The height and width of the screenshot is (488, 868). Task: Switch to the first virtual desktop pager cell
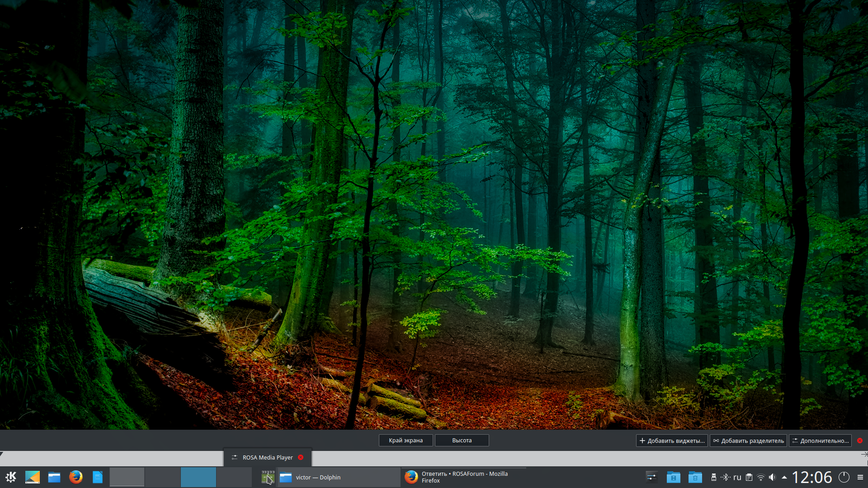[127, 477]
